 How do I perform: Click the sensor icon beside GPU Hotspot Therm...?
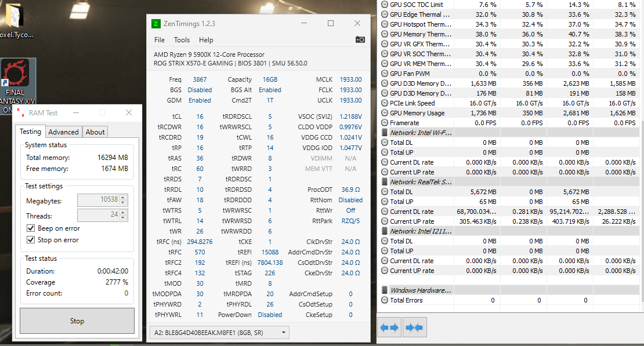[x=385, y=24]
